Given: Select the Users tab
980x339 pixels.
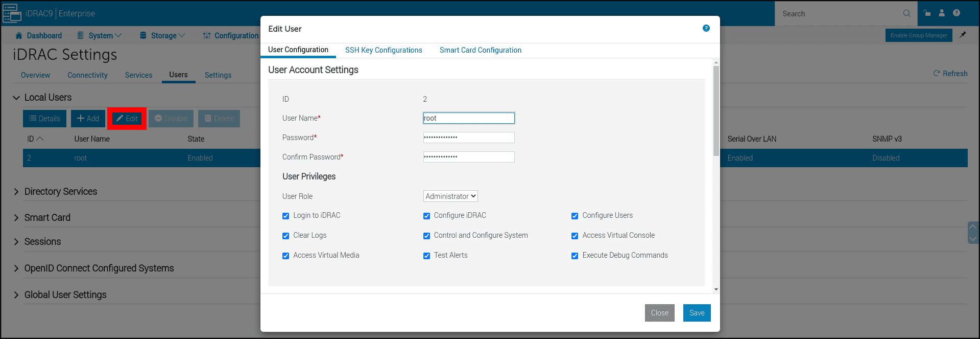Looking at the screenshot, I should [178, 75].
